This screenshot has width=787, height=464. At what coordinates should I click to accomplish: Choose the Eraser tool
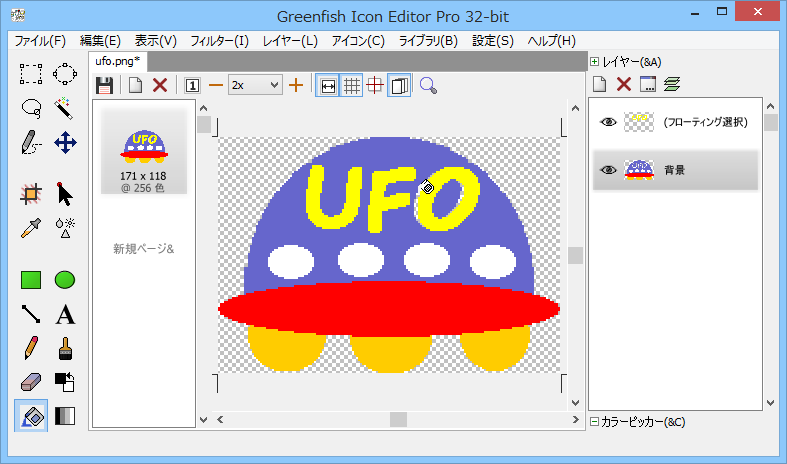pos(31,382)
